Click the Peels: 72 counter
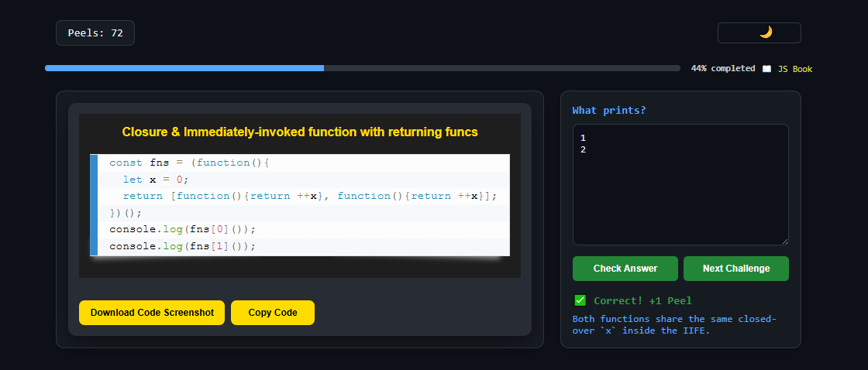The width and height of the screenshot is (868, 370). (x=95, y=33)
